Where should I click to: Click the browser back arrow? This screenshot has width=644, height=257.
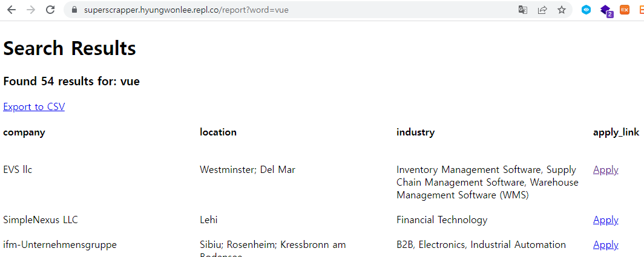[11, 10]
